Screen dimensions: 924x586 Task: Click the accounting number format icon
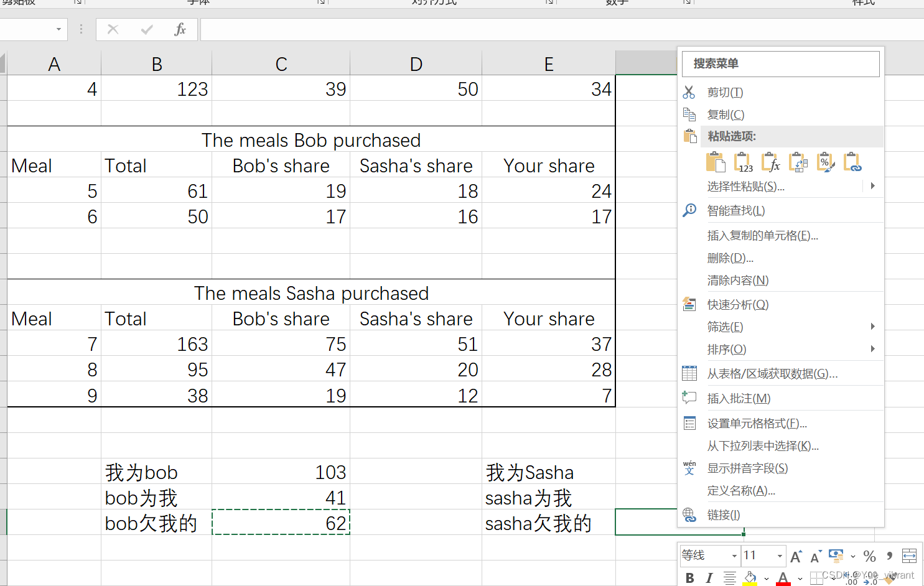coord(837,556)
